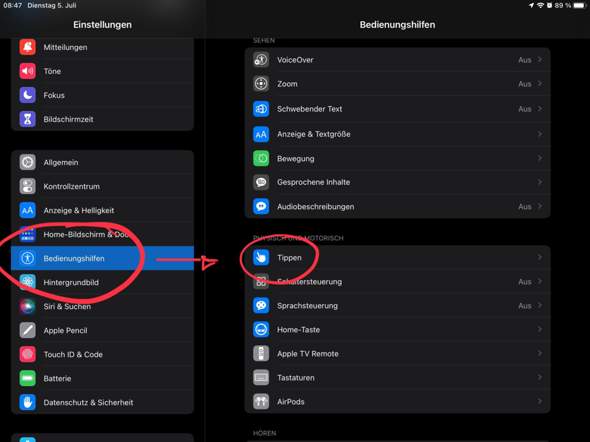Viewport: 590px width, 442px height.
Task: Open Siri & Suchen settings
Action: point(102,306)
